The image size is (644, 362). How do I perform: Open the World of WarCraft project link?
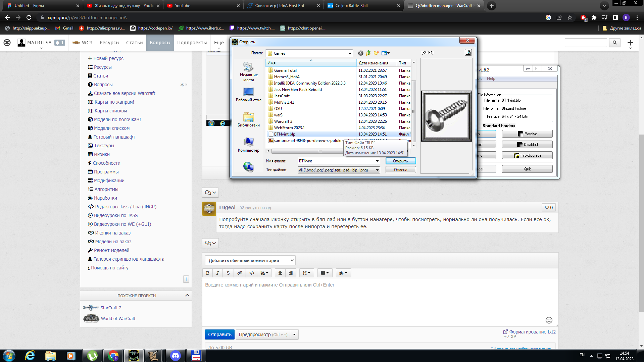118,318
